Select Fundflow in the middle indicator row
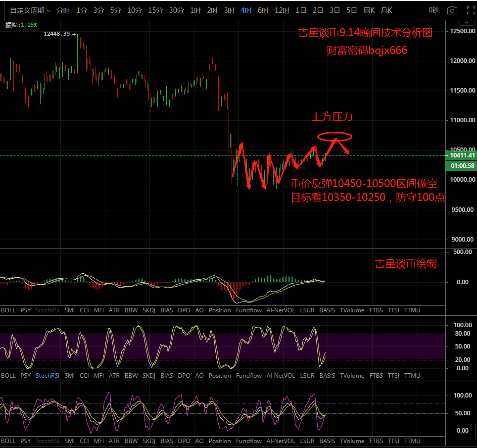 pyautogui.click(x=249, y=376)
